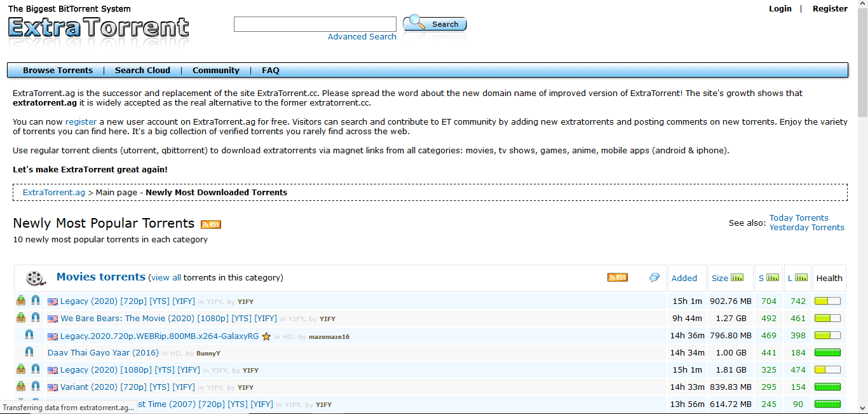Sort by seeders using the S chart icon
The height and width of the screenshot is (414, 868).
(773, 277)
